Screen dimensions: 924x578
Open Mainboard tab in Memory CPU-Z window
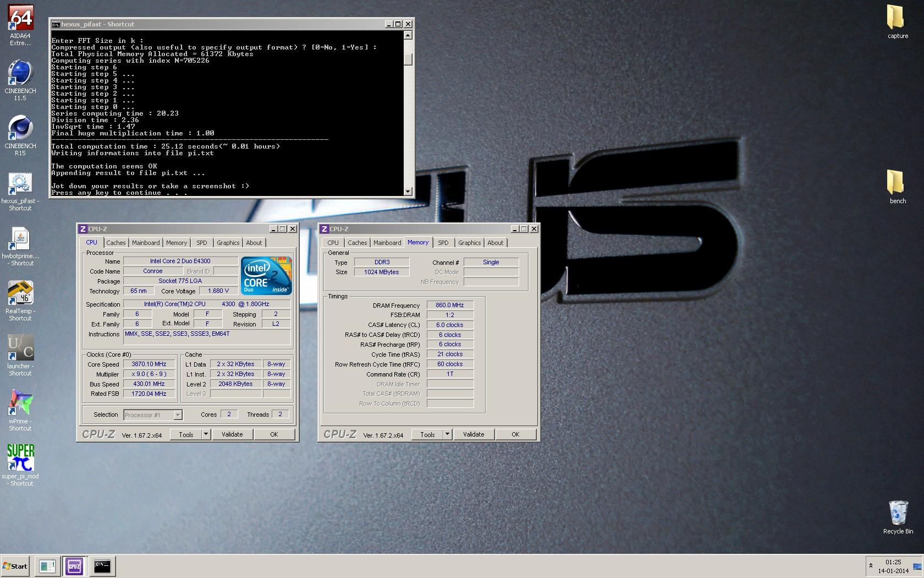387,243
